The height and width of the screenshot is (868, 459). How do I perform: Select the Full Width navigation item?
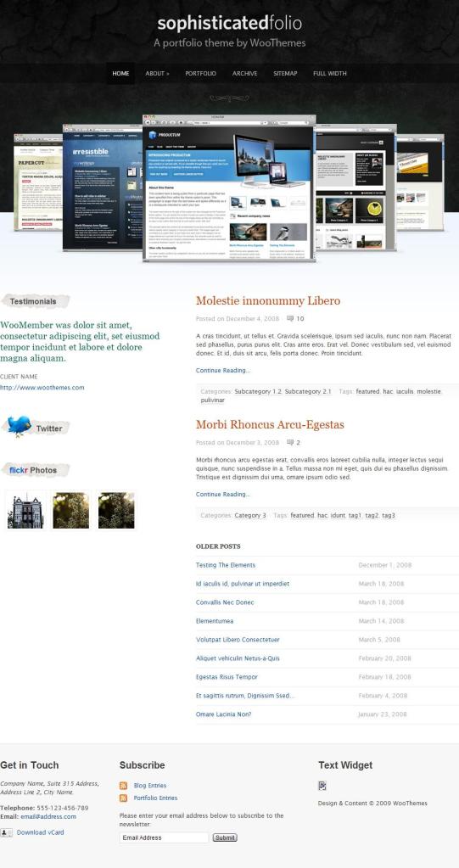click(x=330, y=73)
